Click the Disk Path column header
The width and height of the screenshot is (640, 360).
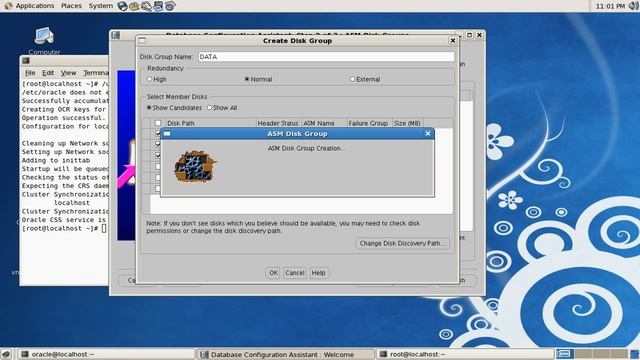point(211,123)
